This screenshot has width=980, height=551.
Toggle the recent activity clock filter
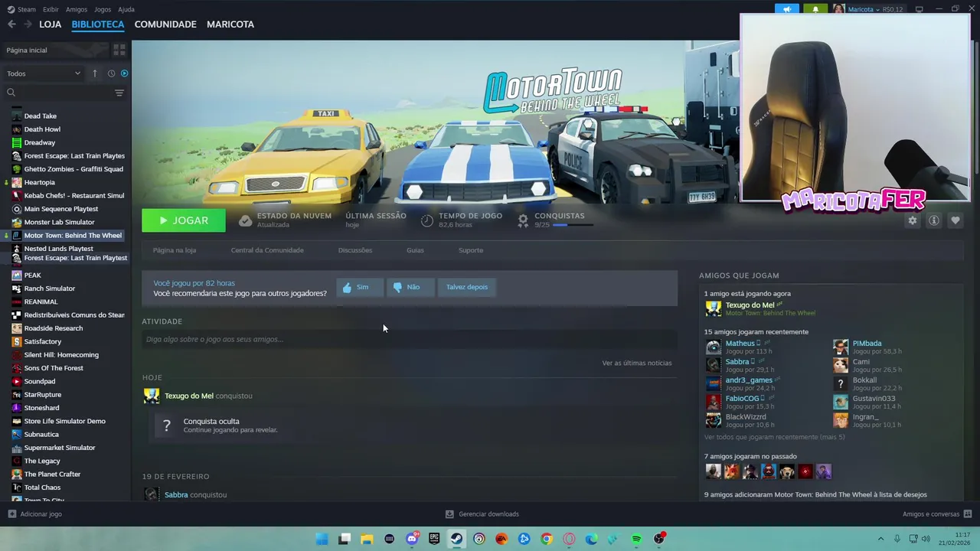coord(111,73)
